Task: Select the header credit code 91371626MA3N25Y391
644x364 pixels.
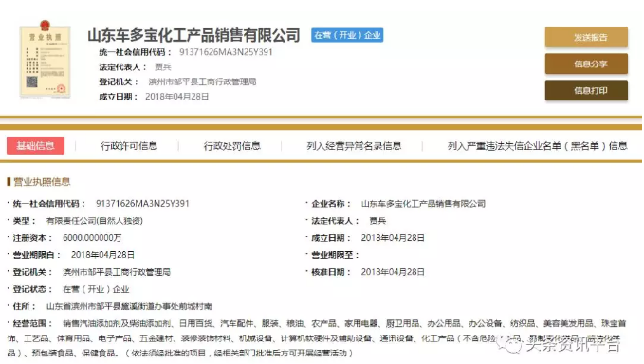Action: 226,52
